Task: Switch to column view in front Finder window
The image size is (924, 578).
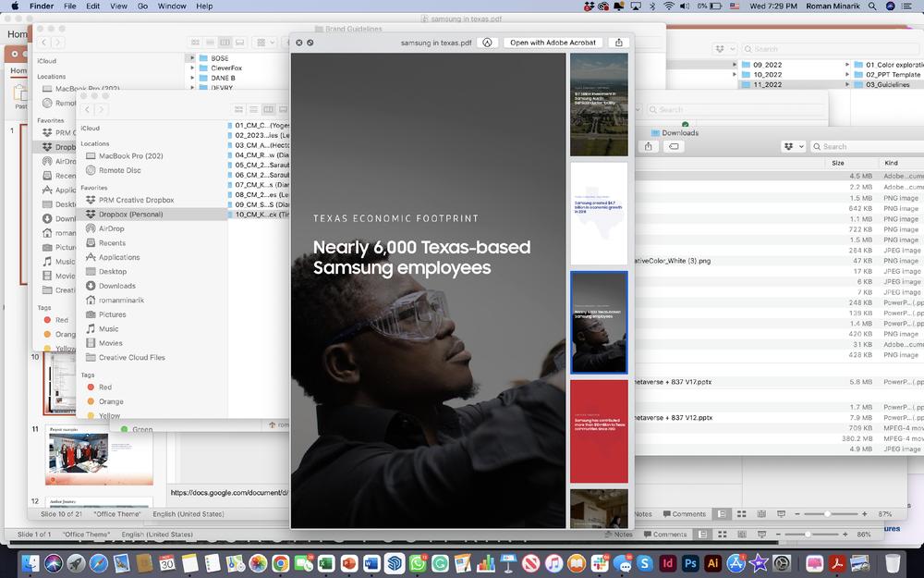Action: click(269, 109)
